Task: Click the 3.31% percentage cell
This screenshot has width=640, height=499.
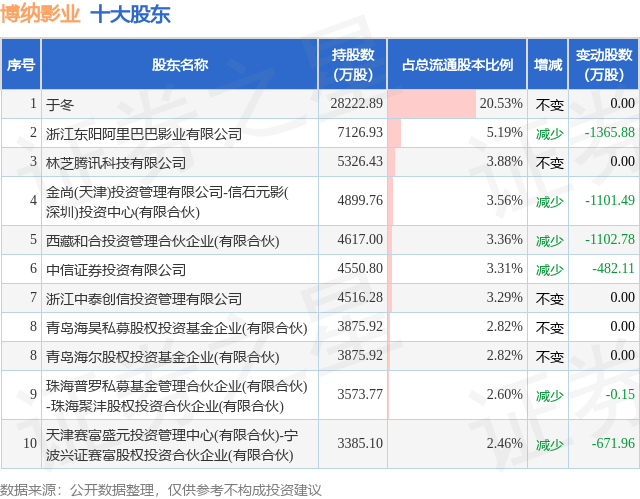Action: (x=457, y=269)
